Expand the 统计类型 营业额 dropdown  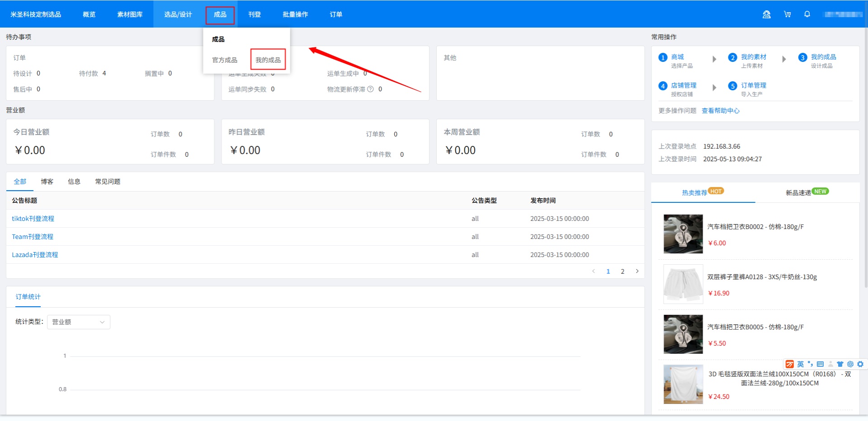[x=79, y=322]
